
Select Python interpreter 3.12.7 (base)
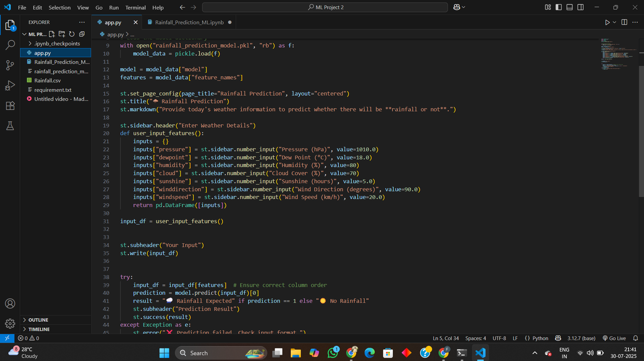(581, 338)
